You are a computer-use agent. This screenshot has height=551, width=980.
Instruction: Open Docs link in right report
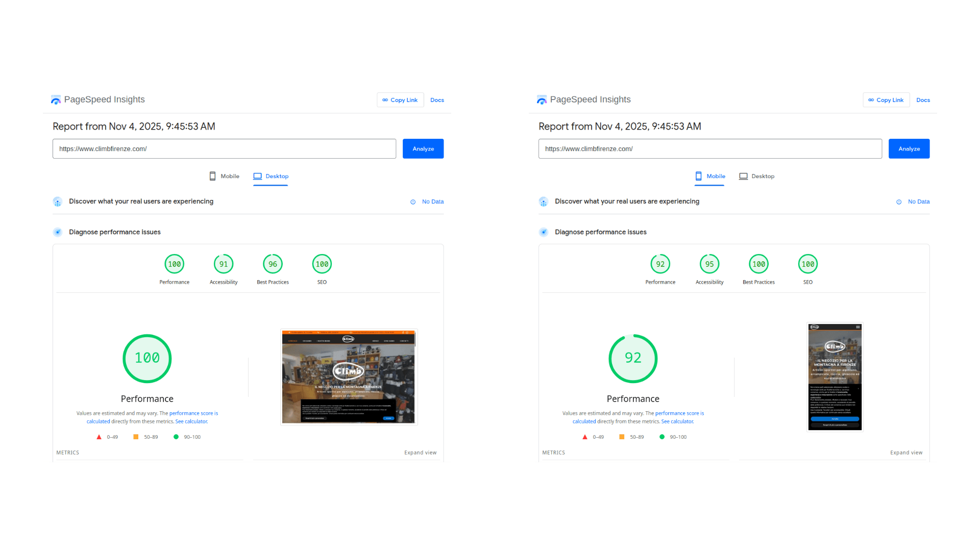point(923,100)
